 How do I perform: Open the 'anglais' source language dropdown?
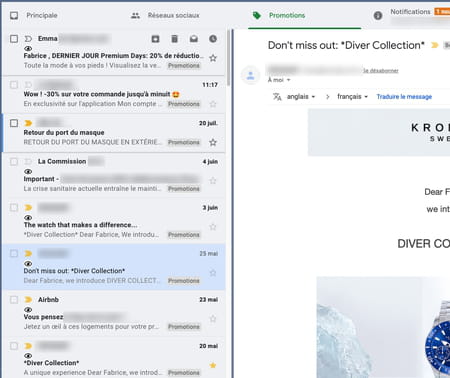coord(301,97)
